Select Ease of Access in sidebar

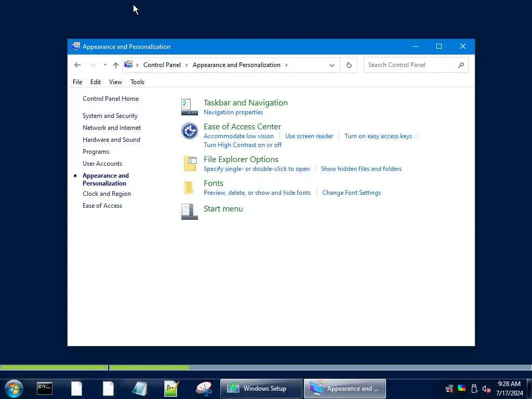[x=102, y=206]
